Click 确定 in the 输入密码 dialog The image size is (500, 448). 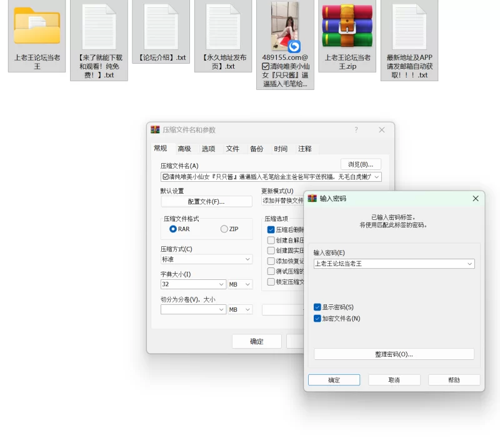pyautogui.click(x=334, y=380)
